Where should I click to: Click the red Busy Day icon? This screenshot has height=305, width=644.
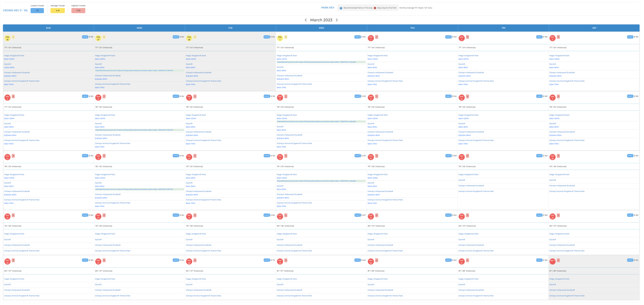pyautogui.click(x=375, y=8)
